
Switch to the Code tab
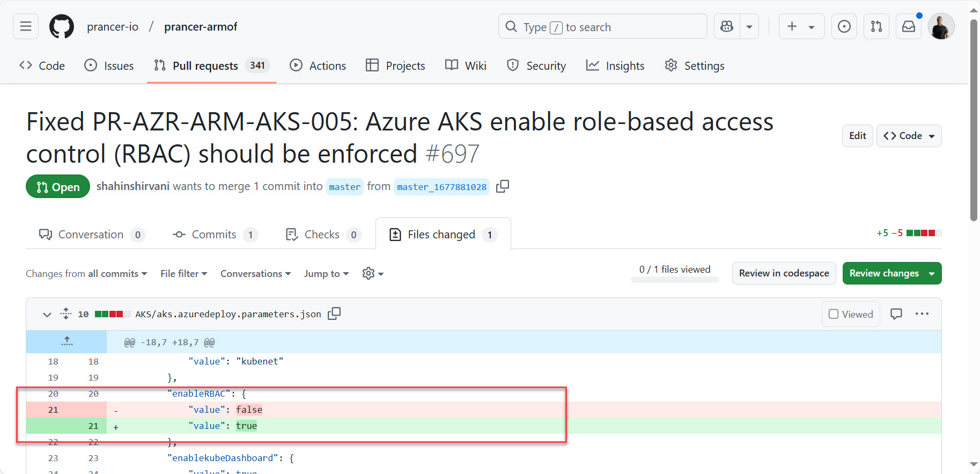point(42,65)
